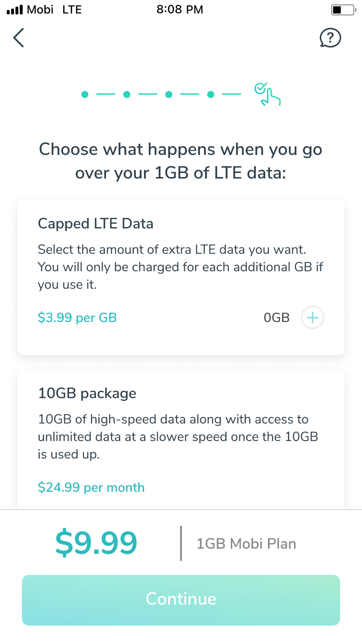Tap the 1GB Mobi Plan label
This screenshot has height=644, width=362.
pos(246,544)
